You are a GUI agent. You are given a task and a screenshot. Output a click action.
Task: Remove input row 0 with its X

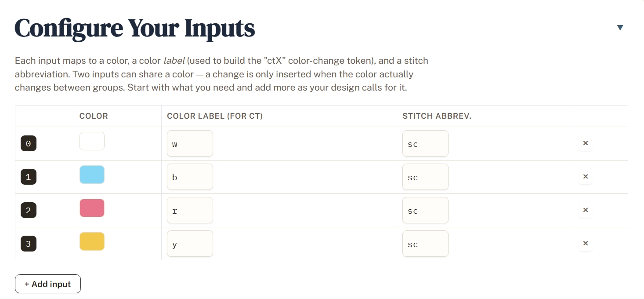pos(586,143)
